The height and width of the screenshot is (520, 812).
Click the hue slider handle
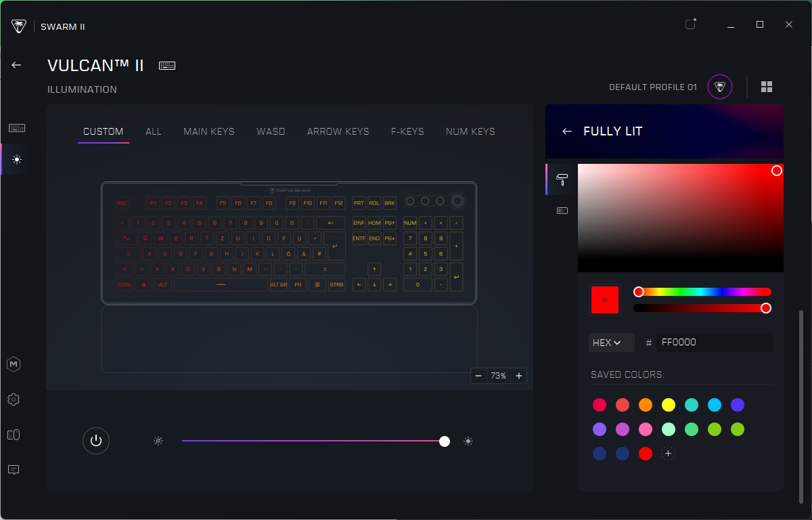click(x=638, y=292)
